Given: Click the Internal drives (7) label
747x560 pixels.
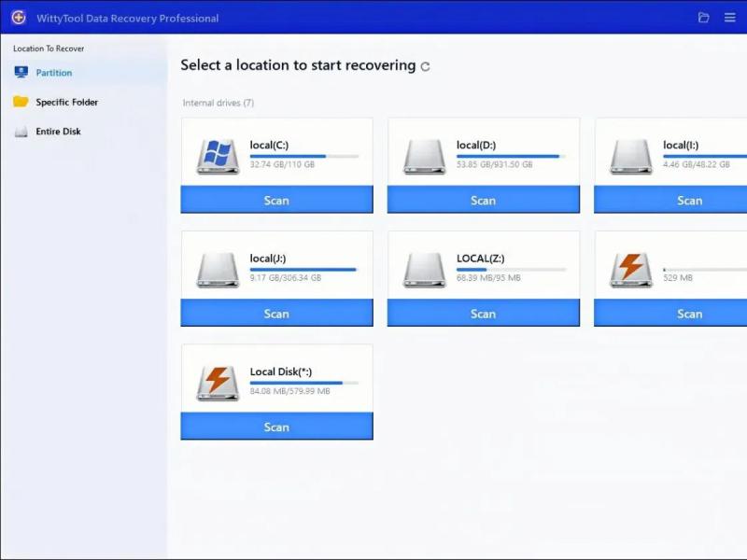Looking at the screenshot, I should pyautogui.click(x=218, y=103).
